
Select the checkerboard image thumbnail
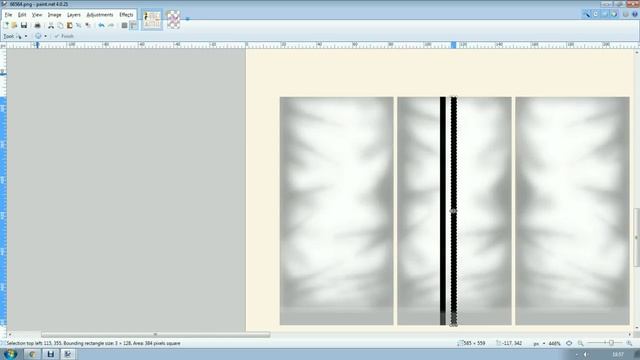[173, 19]
